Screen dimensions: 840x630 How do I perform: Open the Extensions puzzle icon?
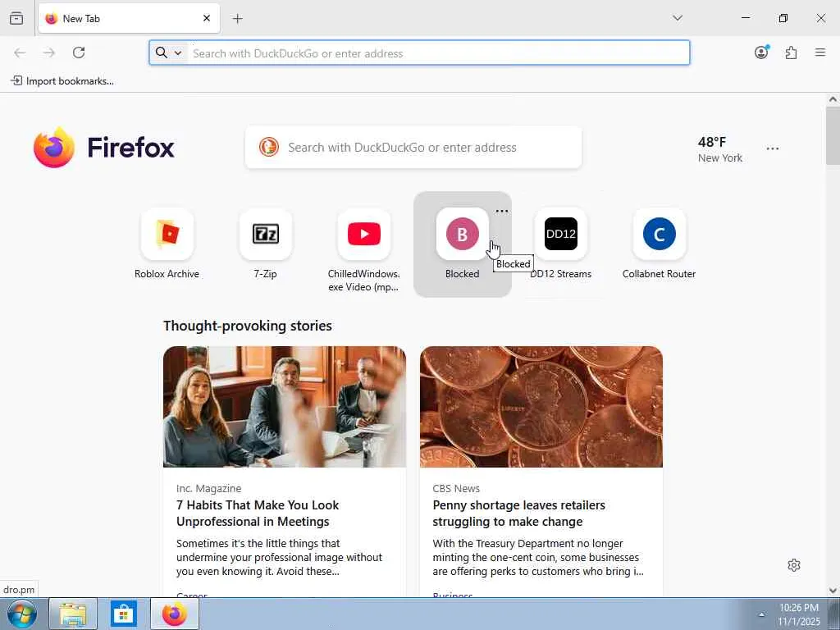[791, 52]
